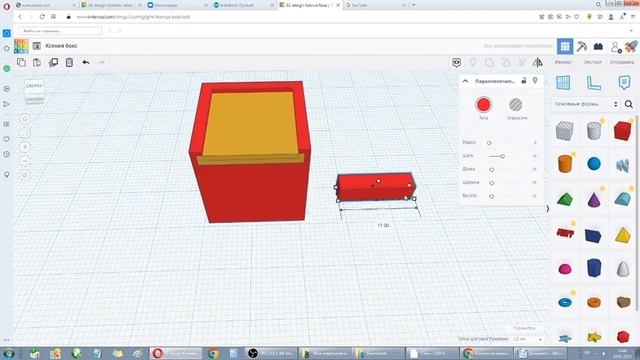Click the Redo arrow
Screen dimensions: 640x360
tap(101, 62)
